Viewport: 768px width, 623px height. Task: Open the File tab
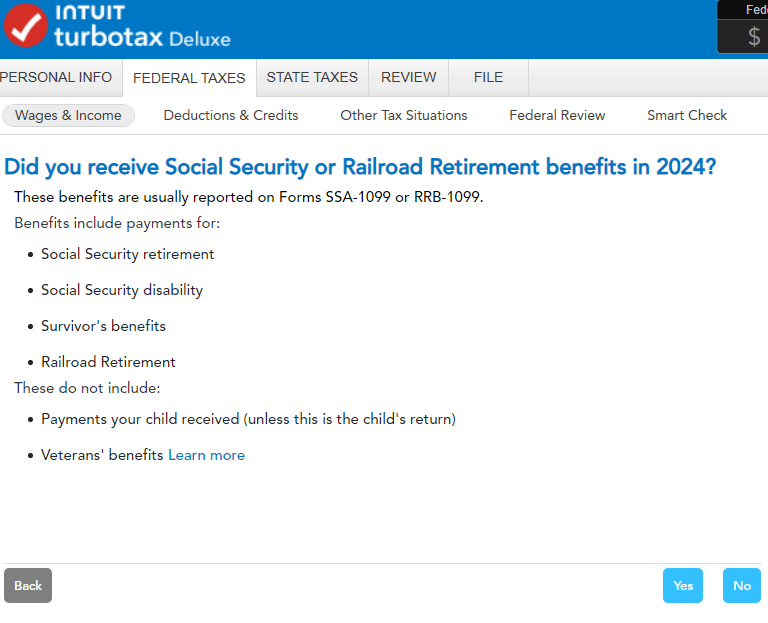click(x=488, y=77)
